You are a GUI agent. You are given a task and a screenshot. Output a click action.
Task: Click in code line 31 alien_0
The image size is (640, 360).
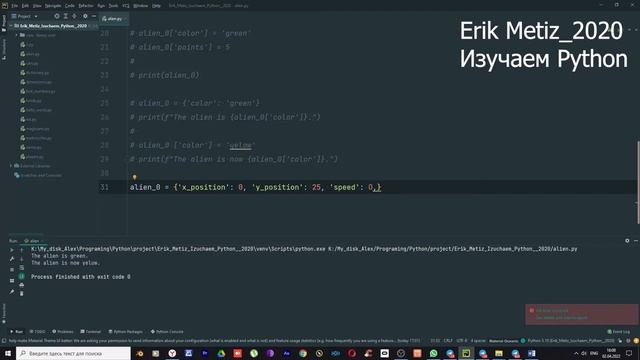point(145,187)
